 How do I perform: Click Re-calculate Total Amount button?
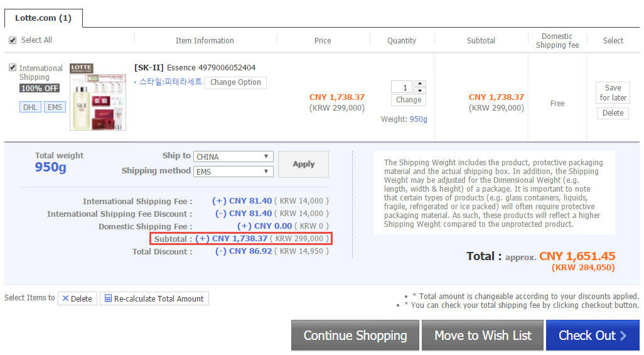tap(154, 298)
